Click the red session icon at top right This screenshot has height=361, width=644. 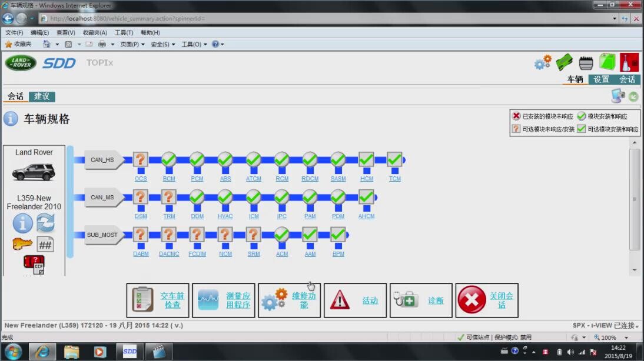coord(629,62)
